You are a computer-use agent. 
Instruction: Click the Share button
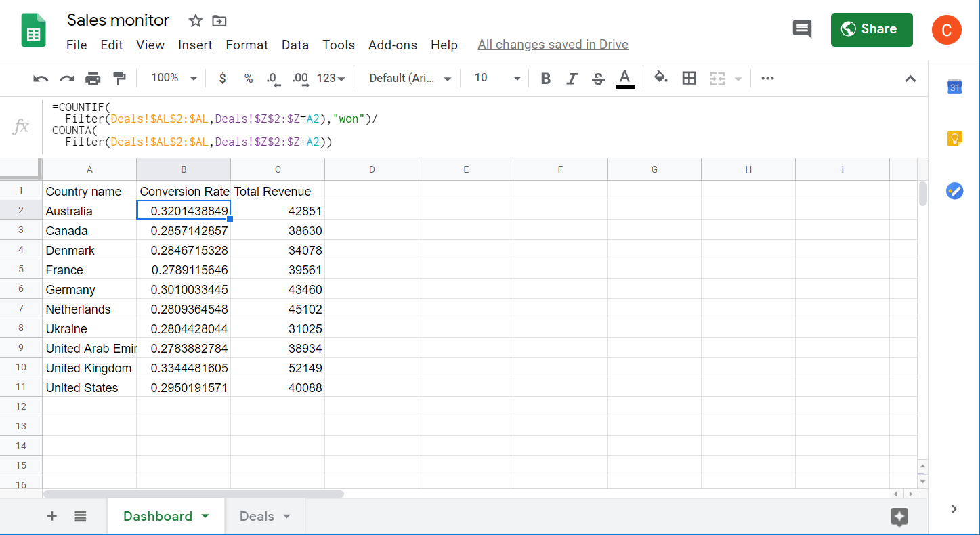point(872,29)
